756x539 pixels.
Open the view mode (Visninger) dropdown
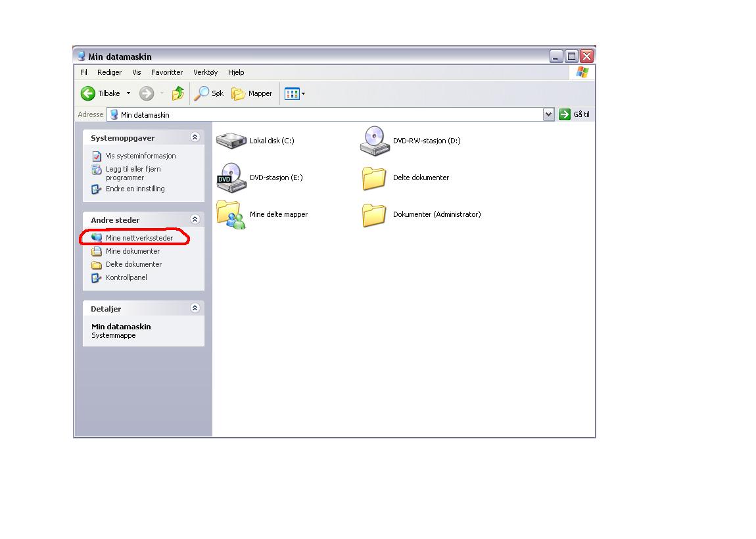pyautogui.click(x=295, y=93)
